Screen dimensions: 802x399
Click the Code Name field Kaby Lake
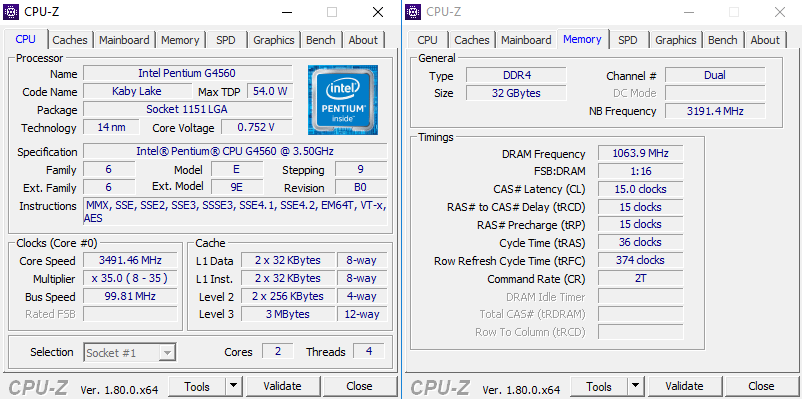[x=137, y=91]
